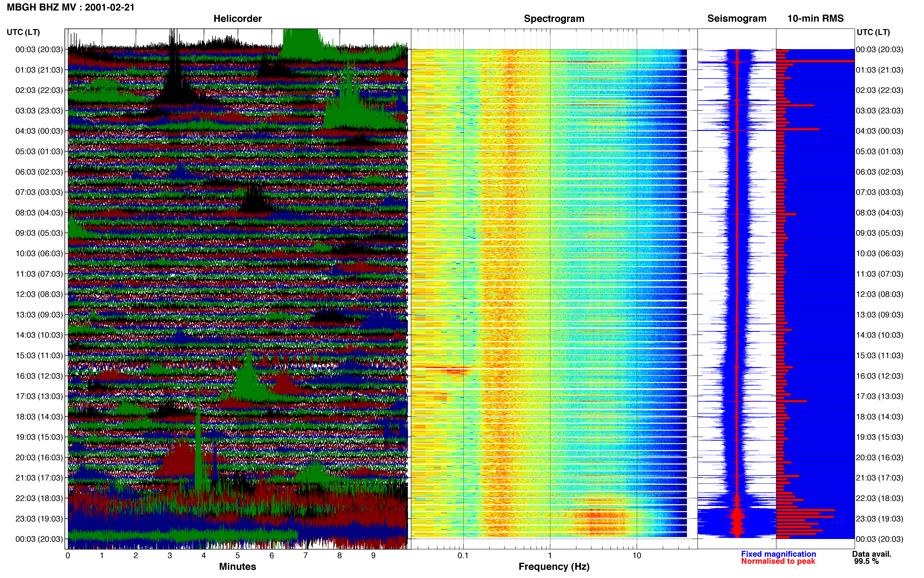Image resolution: width=924 pixels, height=578 pixels.
Task: Click left time label 16:03 (12:03)
Action: [39, 376]
